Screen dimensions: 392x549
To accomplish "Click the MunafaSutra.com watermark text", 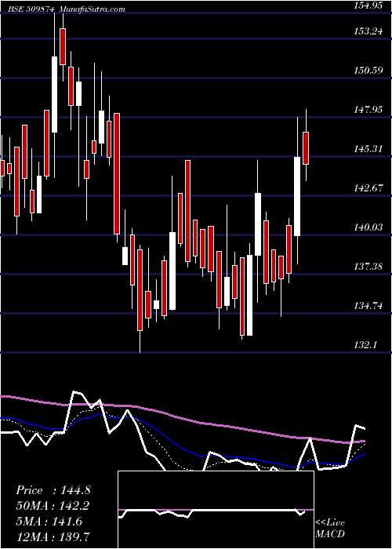I will [93, 9].
